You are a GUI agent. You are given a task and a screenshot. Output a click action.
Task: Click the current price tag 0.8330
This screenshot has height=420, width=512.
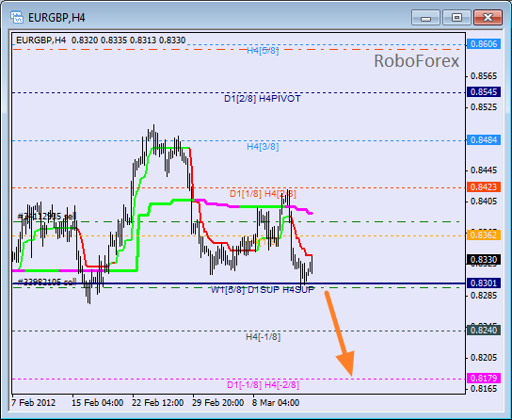pyautogui.click(x=484, y=260)
